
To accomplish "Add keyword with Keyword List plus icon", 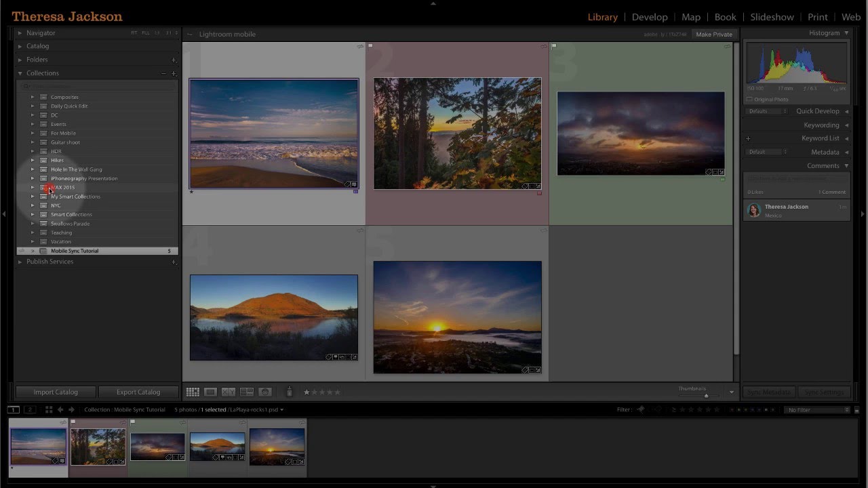I will (748, 138).
